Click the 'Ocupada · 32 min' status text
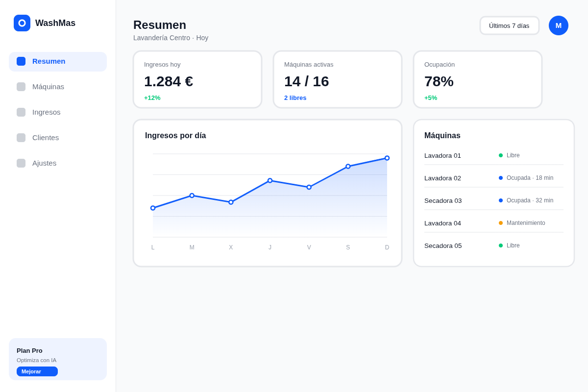 point(530,200)
